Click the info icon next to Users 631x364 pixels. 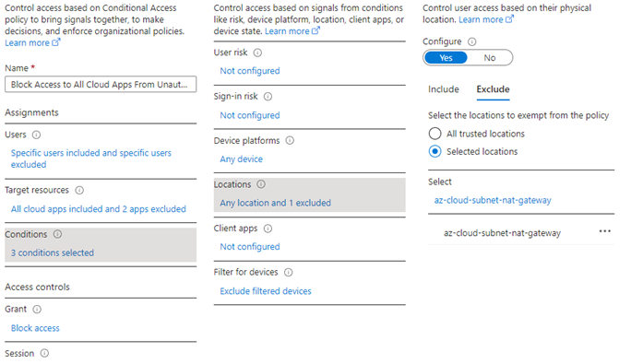click(x=36, y=135)
